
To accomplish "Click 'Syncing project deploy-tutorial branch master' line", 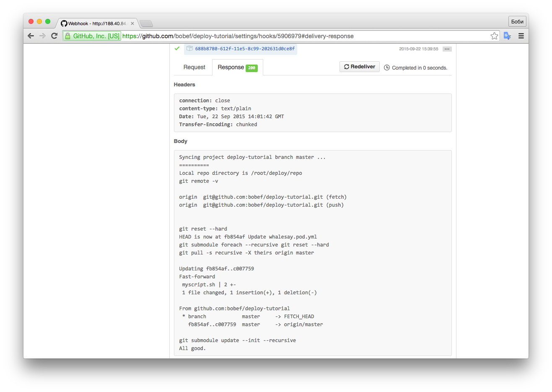I will pyautogui.click(x=252, y=157).
